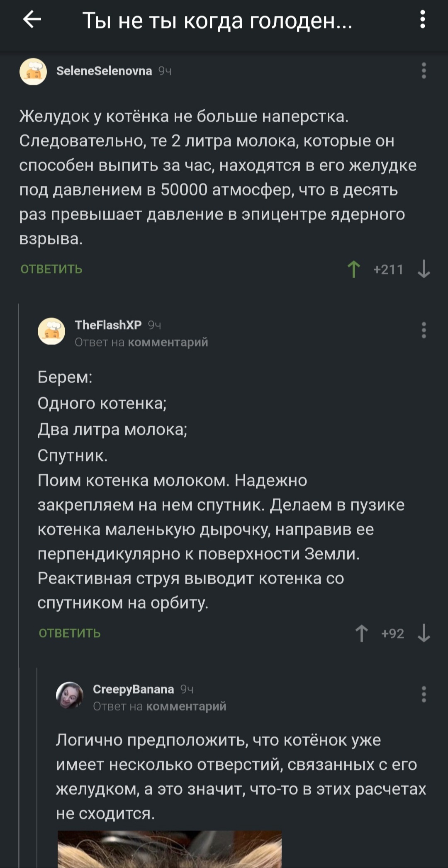Downvote TheFlashXP's comment

(424, 633)
